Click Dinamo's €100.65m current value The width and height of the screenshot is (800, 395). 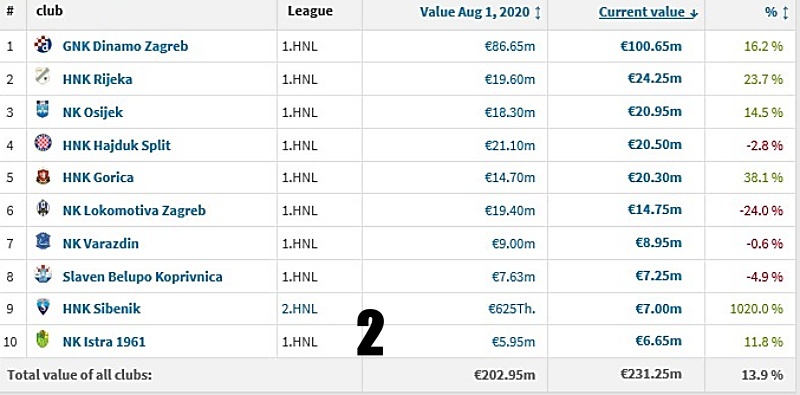[651, 46]
